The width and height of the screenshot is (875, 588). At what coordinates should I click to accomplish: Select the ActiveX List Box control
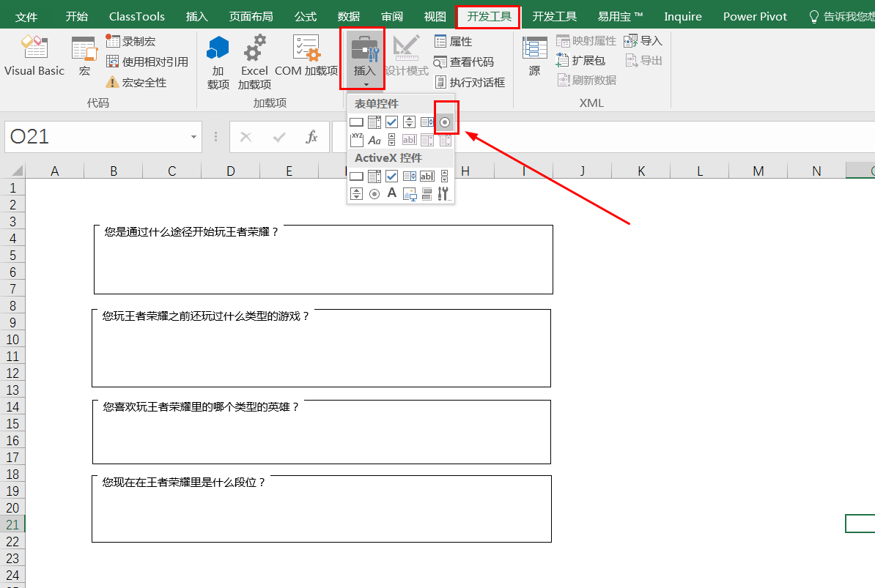coord(409,176)
